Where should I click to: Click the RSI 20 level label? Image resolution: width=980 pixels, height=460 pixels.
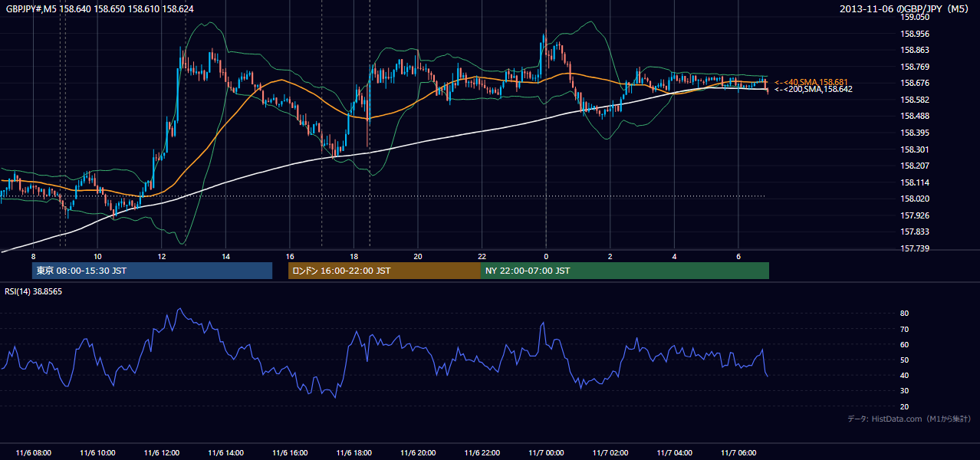click(x=905, y=406)
